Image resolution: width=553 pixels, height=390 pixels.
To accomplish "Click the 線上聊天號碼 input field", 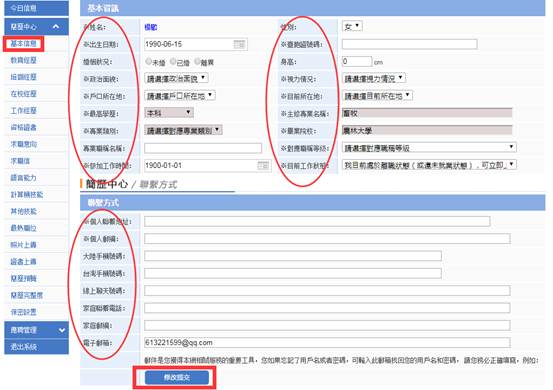I will pyautogui.click(x=327, y=290).
